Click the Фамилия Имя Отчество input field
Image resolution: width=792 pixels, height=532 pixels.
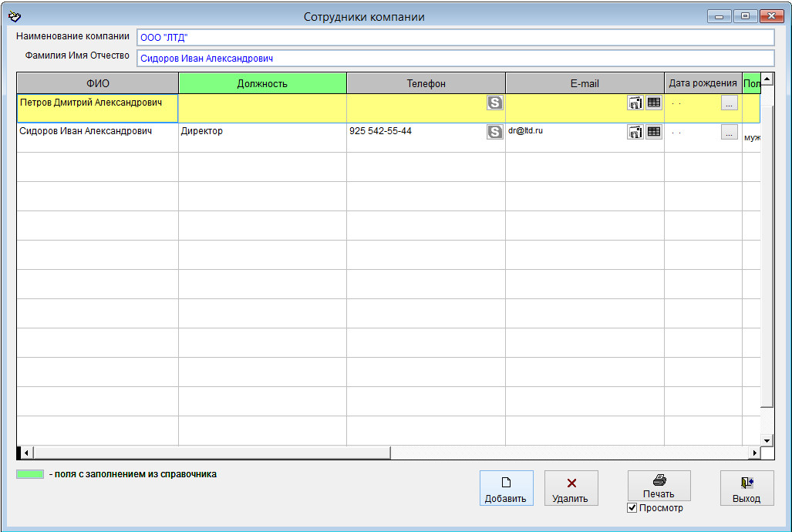[456, 58]
